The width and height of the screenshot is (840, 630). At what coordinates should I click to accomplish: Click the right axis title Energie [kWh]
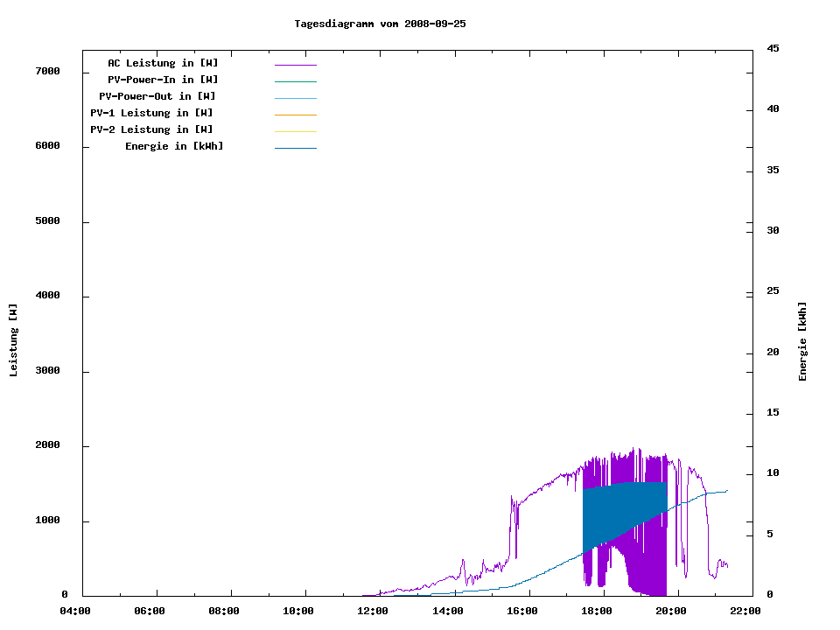point(803,341)
